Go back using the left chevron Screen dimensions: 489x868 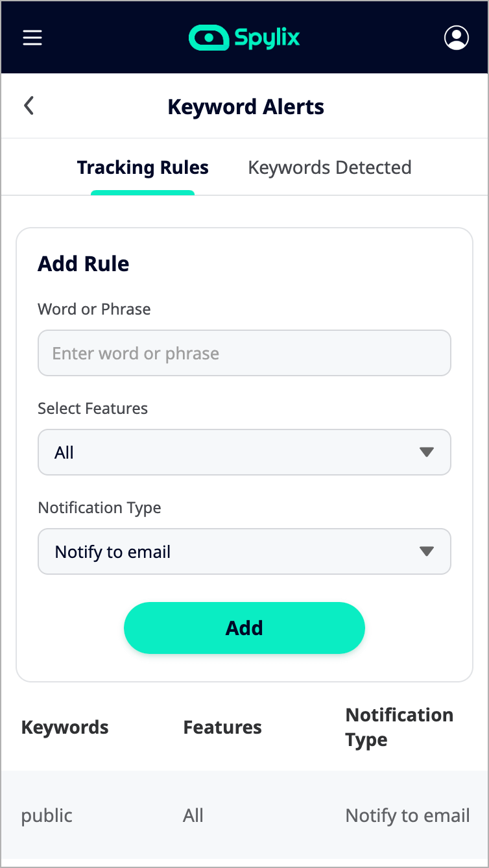pos(29,106)
